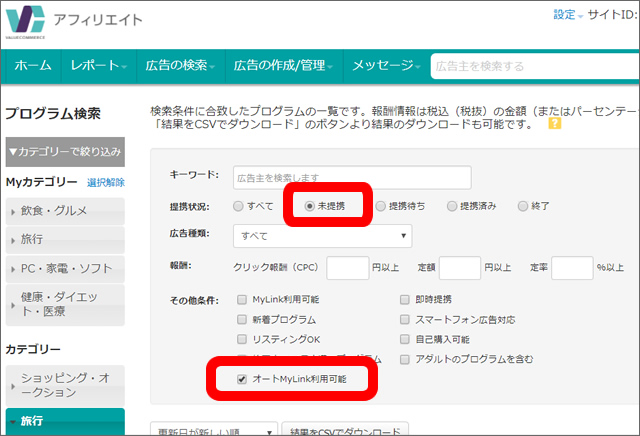
Task: Select the 提携済み radio button
Action: (451, 206)
